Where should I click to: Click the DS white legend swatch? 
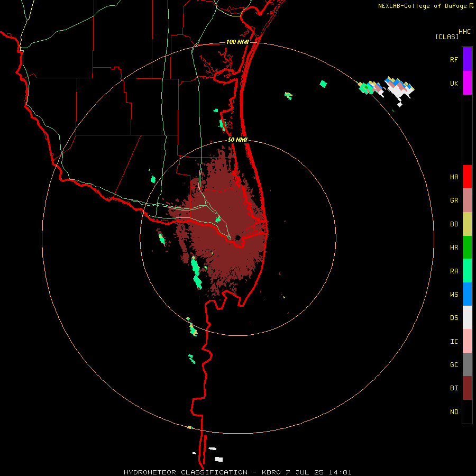point(467,317)
